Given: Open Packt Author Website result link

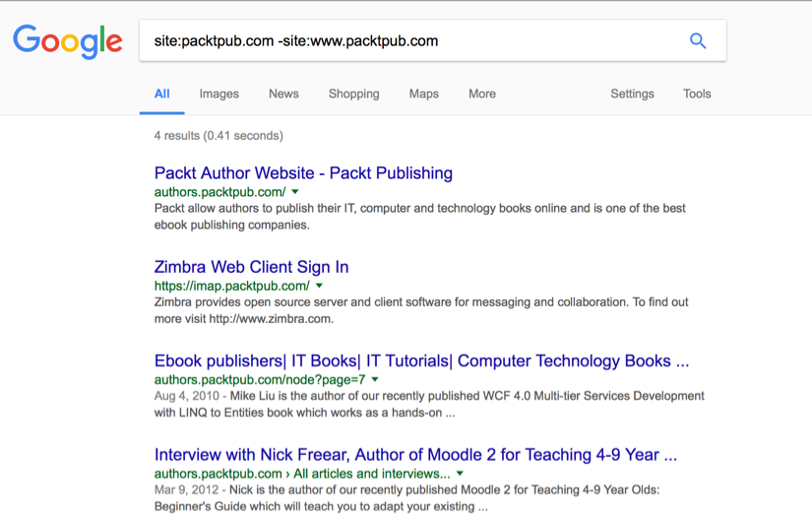Looking at the screenshot, I should [303, 173].
